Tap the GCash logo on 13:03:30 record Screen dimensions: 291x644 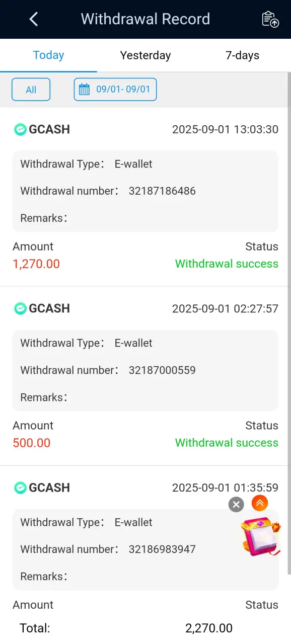20,129
